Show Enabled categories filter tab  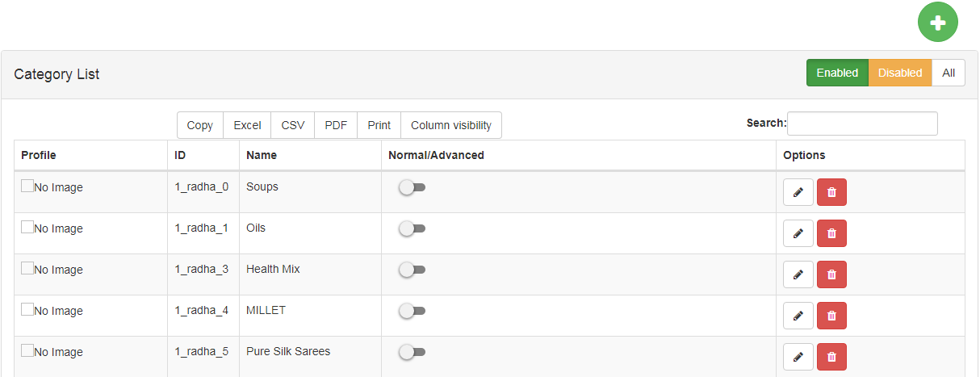pyautogui.click(x=836, y=73)
